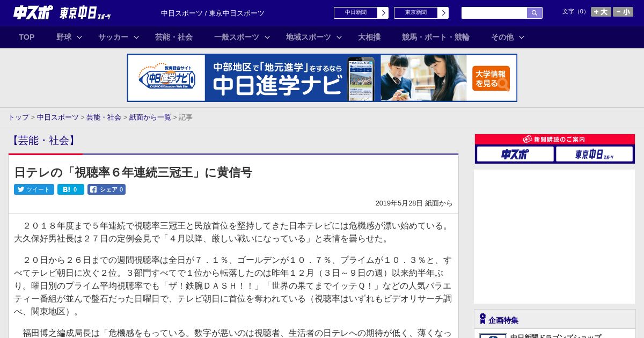Share article via Twitter ツイート button
This screenshot has height=338, width=644.
pyautogui.click(x=34, y=189)
